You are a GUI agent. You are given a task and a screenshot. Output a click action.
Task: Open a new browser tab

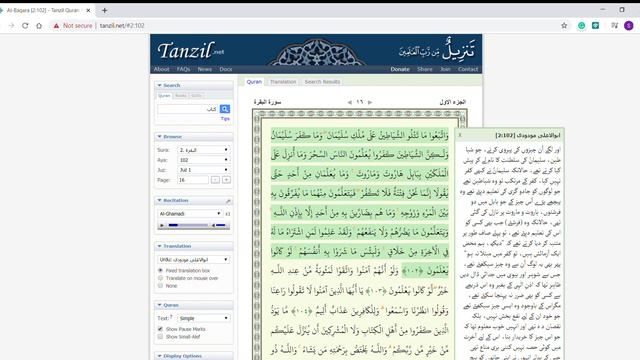[x=104, y=10]
